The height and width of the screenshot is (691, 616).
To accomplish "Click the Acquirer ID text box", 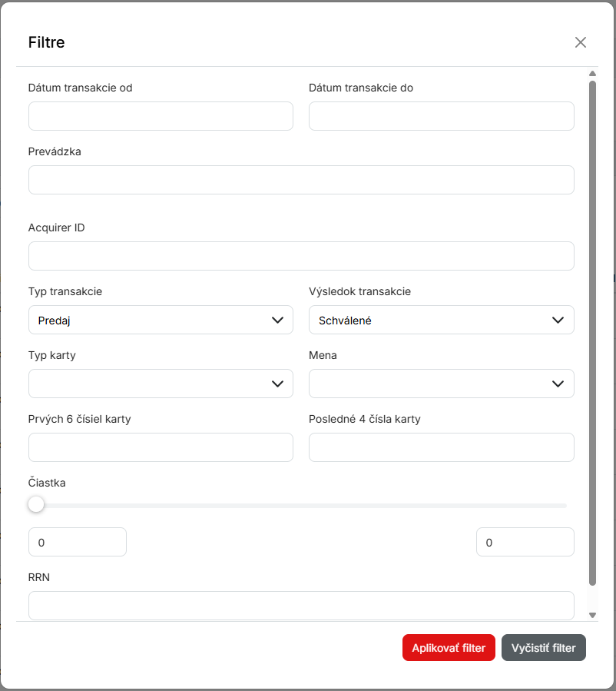I will tap(301, 256).
